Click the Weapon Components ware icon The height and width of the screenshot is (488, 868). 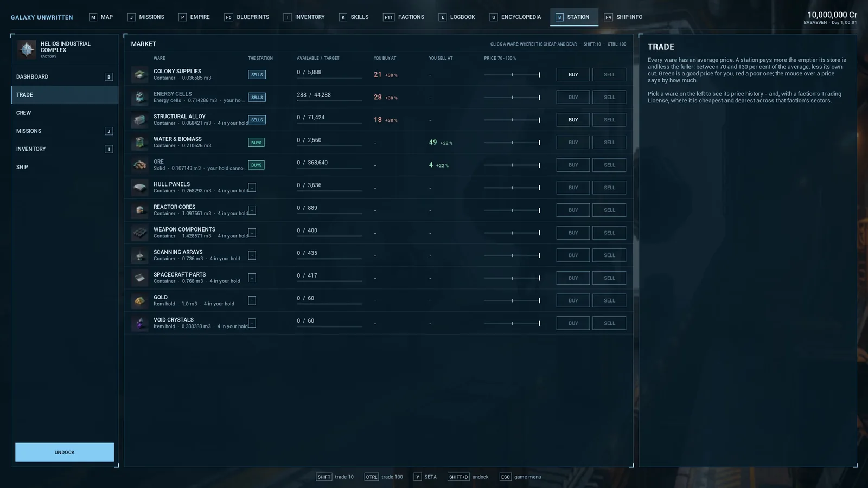point(139,233)
